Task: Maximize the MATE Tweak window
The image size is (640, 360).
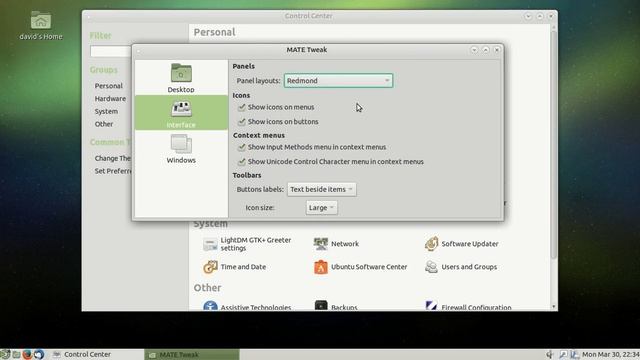Action: tap(486, 50)
